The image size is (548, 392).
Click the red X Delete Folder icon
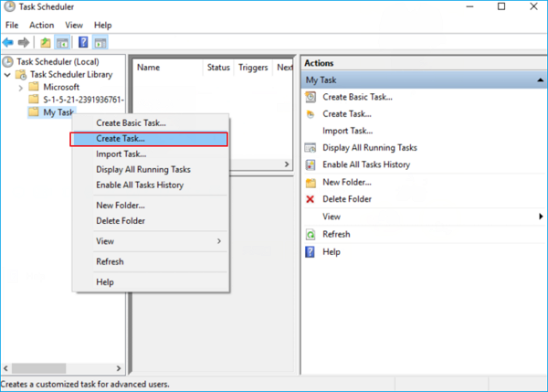311,199
